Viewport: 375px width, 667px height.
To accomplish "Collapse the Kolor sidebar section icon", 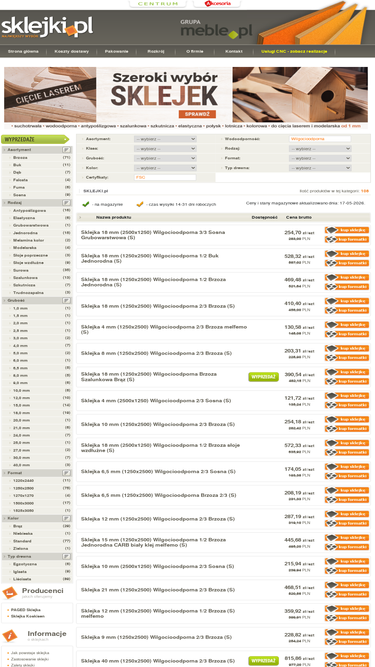I will point(66,519).
